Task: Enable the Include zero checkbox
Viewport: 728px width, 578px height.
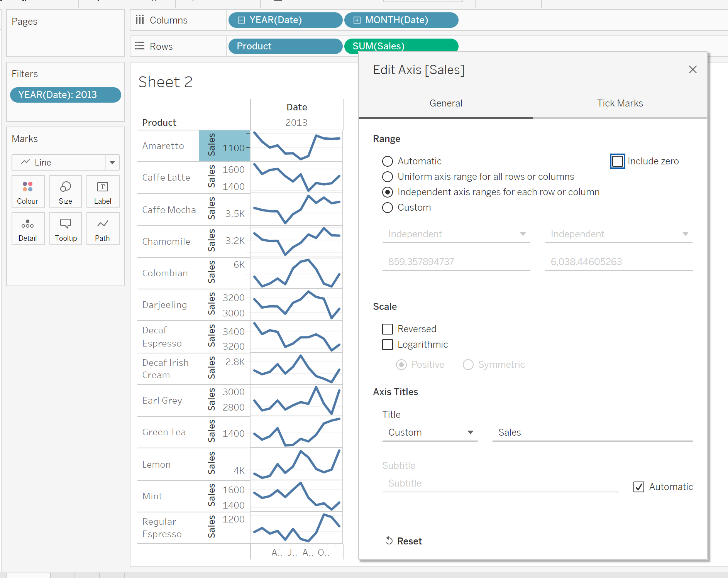Action: click(x=617, y=161)
